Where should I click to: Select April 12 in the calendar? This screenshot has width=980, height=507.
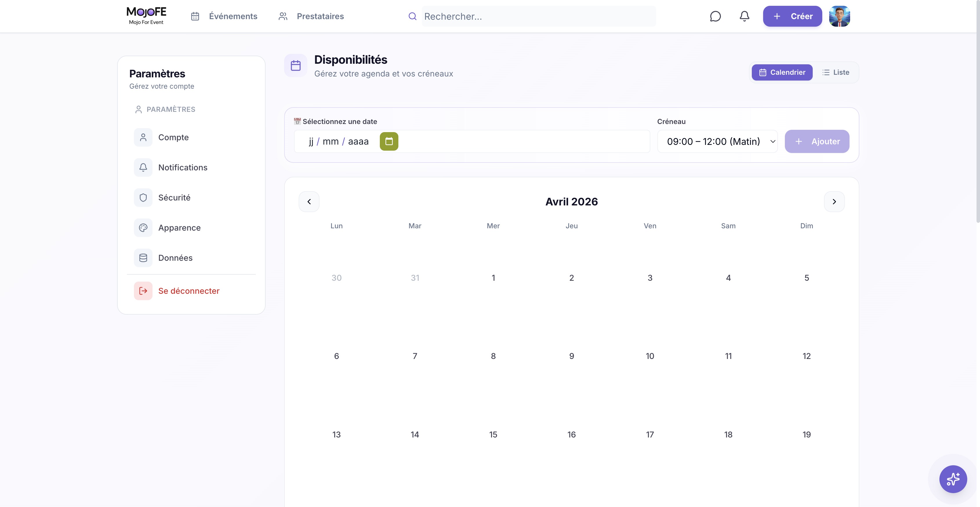[807, 356]
